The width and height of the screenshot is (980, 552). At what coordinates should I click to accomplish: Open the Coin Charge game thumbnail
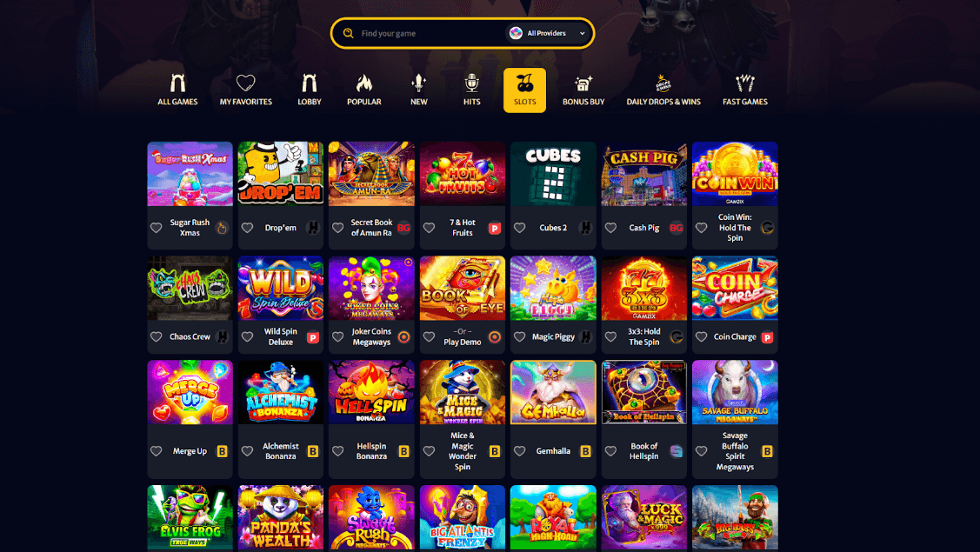pos(735,289)
